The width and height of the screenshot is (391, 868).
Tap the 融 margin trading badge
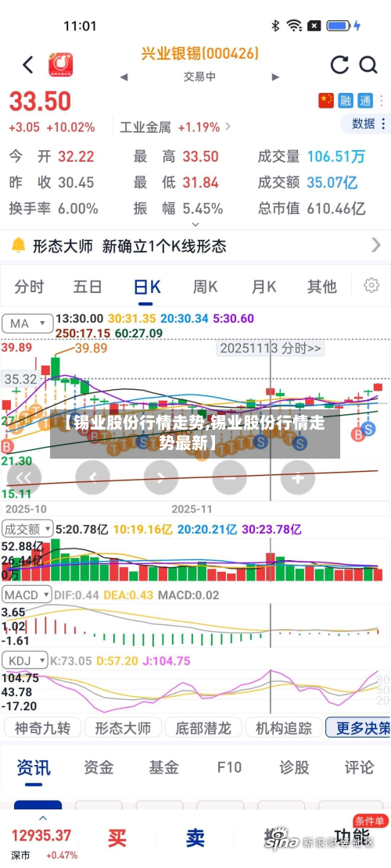(x=346, y=100)
